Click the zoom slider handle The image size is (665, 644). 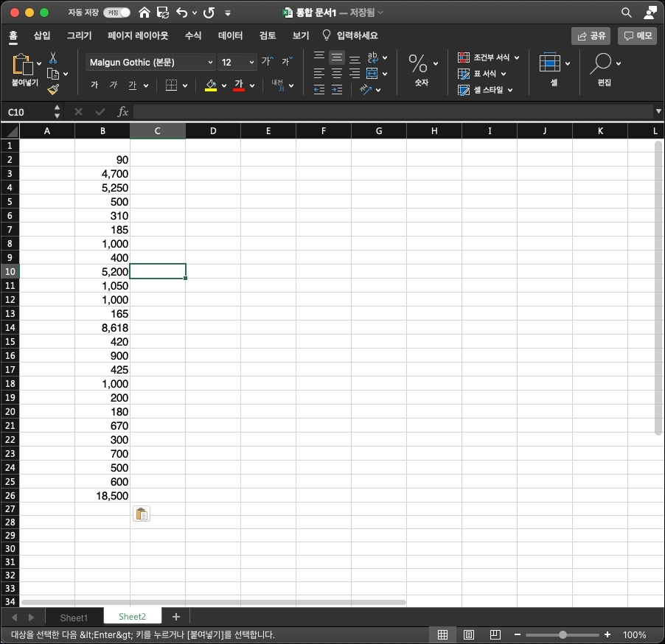point(563,634)
